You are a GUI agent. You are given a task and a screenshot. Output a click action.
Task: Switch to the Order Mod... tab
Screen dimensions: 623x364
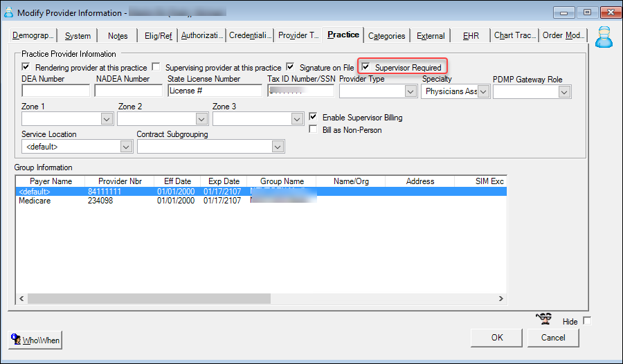[x=563, y=35]
